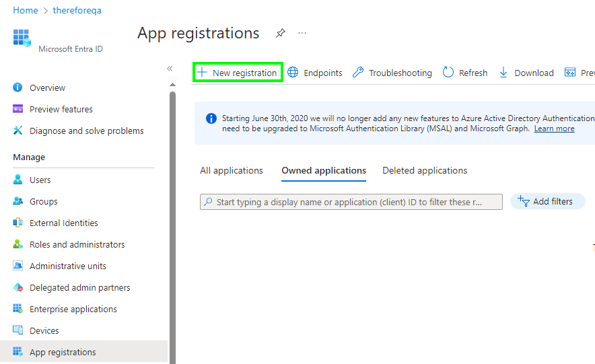Open the thereforeqa breadcrumb link
Image resolution: width=595 pixels, height=364 pixels.
point(77,10)
